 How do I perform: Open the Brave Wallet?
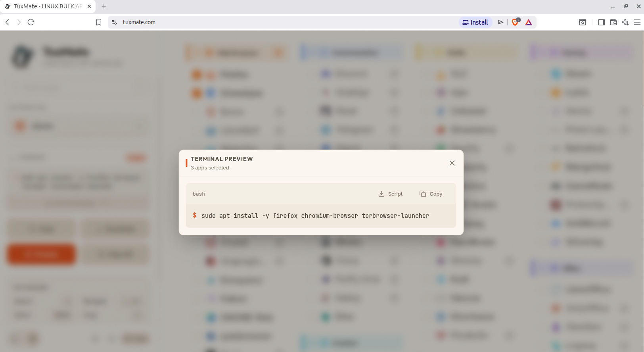point(613,22)
